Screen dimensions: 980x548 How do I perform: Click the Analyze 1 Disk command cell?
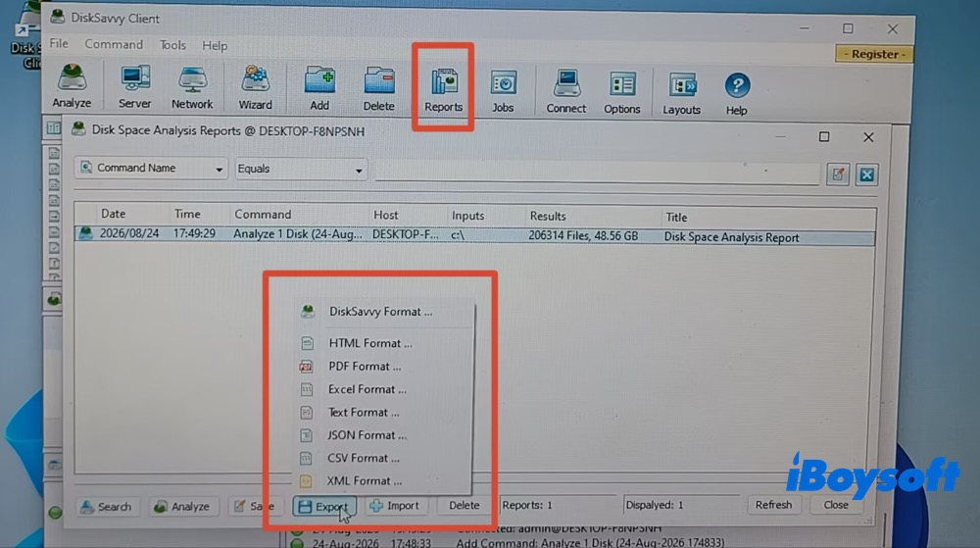(298, 234)
